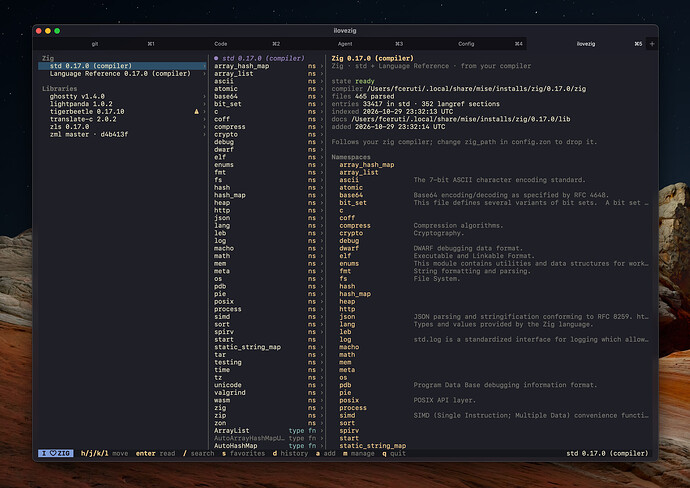Select tigerbeetle 0.17.10 library
This screenshot has width=690, height=488.
(x=87, y=112)
